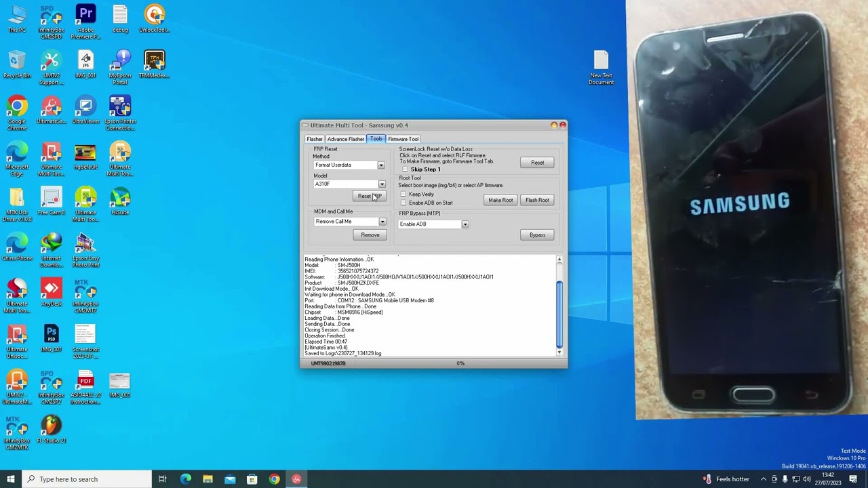Image resolution: width=868 pixels, height=488 pixels.
Task: Open Recycle Bin
Action: pos(17,64)
